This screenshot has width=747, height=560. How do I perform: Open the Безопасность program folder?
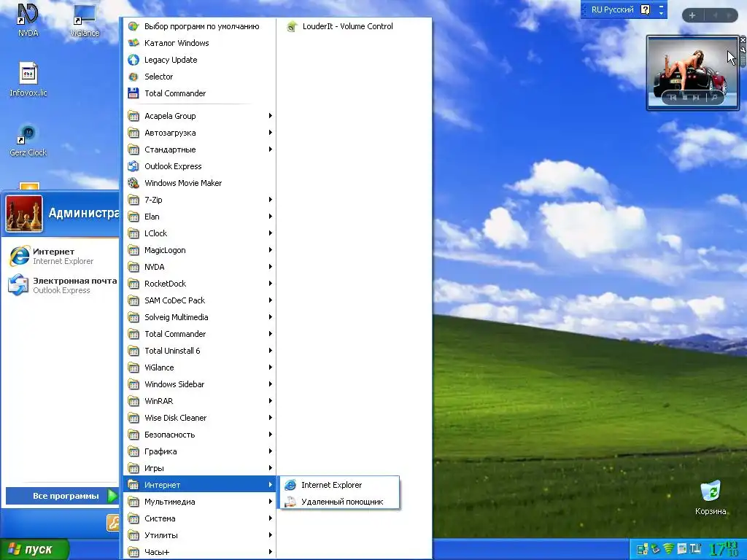click(199, 435)
